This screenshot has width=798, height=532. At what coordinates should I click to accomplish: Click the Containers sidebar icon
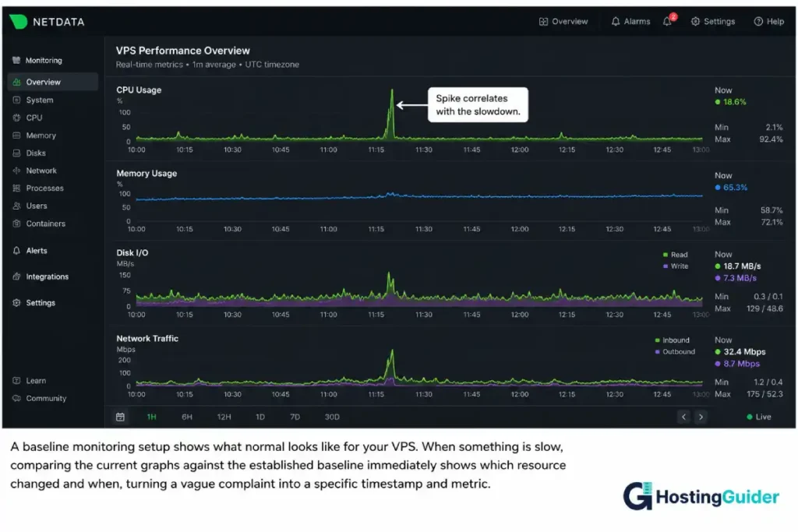coord(16,224)
